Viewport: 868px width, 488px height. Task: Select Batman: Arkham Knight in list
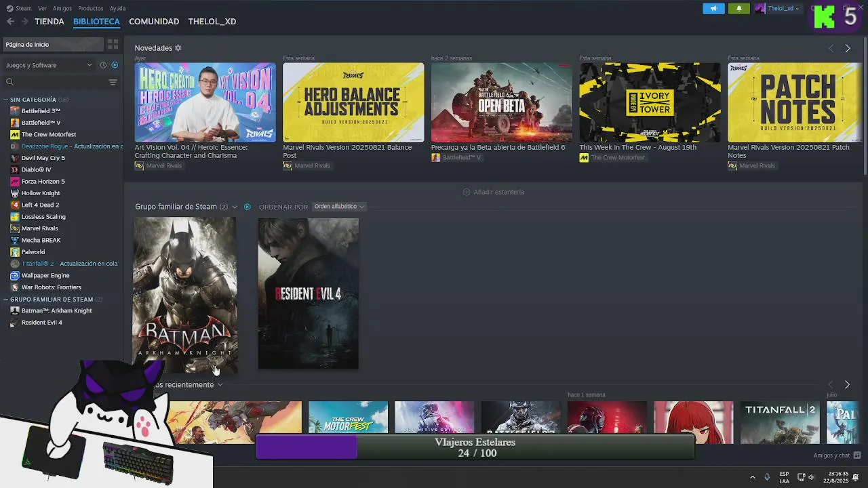[51, 310]
